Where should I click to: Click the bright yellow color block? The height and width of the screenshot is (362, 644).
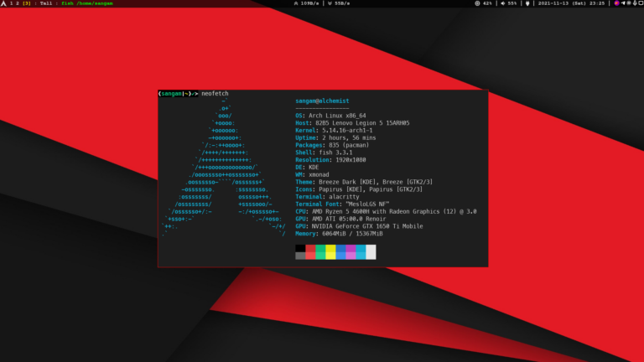pyautogui.click(x=330, y=256)
